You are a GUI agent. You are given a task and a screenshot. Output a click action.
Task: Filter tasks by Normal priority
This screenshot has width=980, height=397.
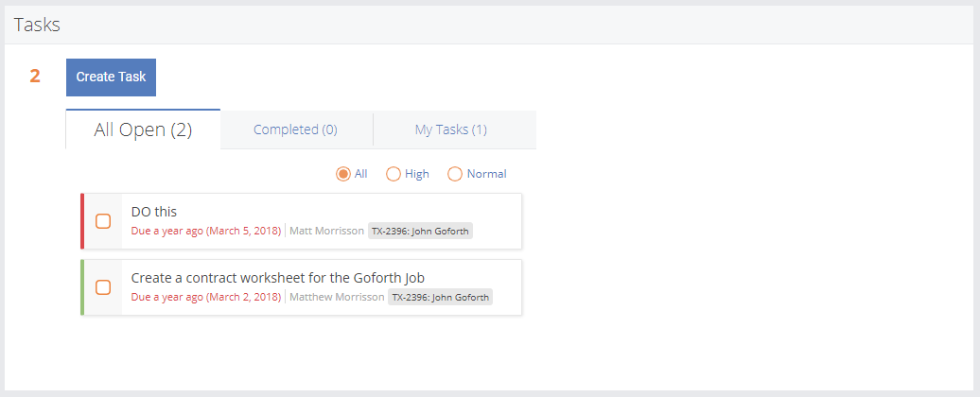click(455, 174)
